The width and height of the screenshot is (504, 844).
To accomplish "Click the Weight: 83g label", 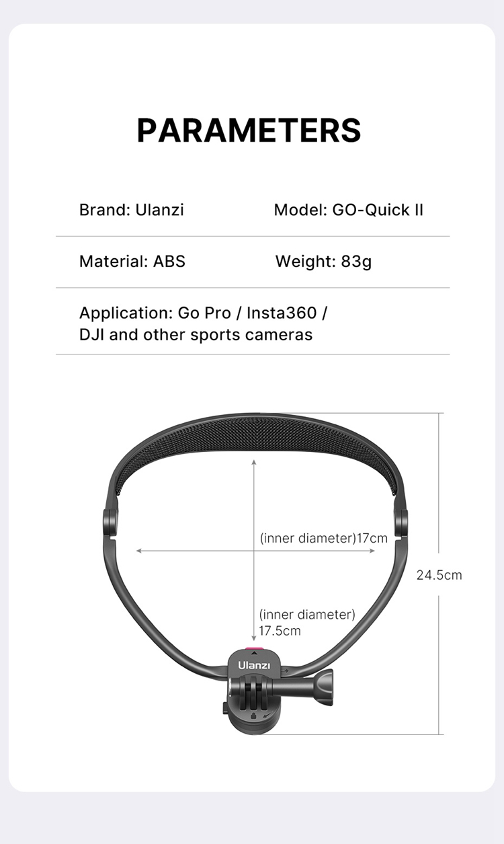I will click(323, 261).
